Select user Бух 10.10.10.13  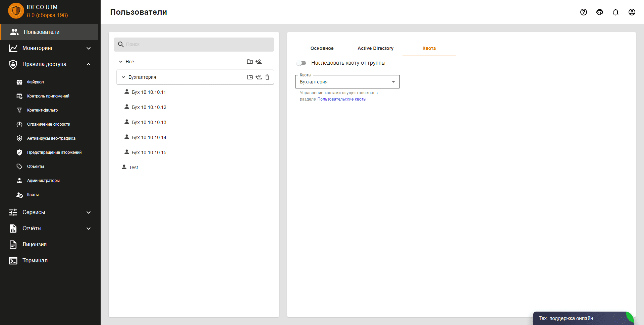click(x=149, y=122)
